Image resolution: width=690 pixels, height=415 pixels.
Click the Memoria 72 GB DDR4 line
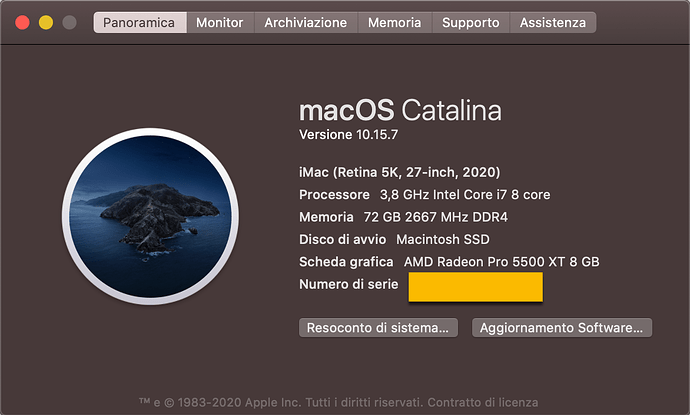(x=409, y=217)
